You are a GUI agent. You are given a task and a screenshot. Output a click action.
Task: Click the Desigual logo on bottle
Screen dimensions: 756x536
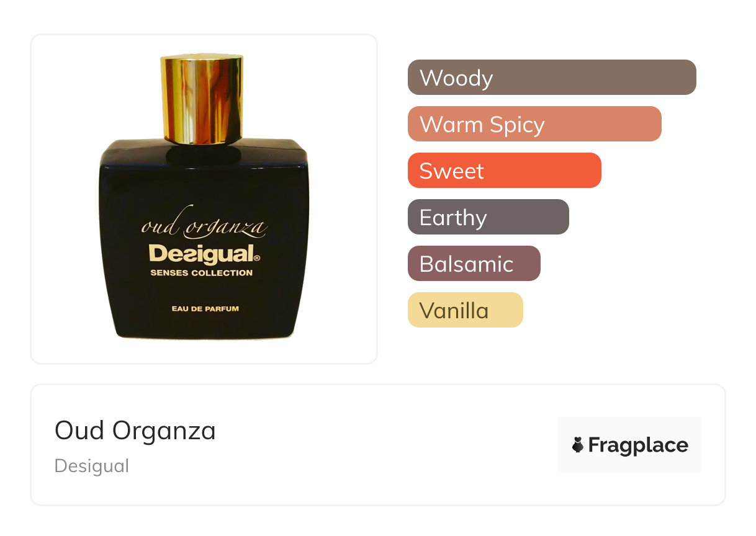(x=204, y=254)
